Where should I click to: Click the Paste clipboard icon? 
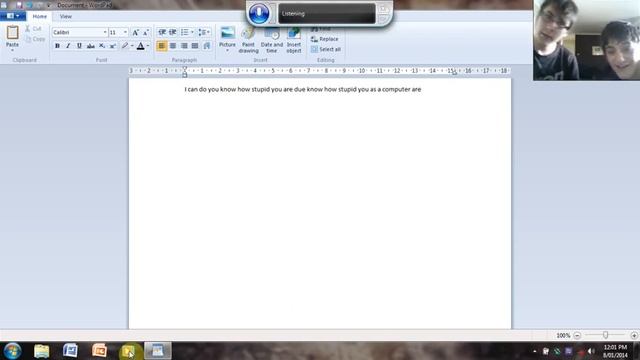click(x=12, y=33)
